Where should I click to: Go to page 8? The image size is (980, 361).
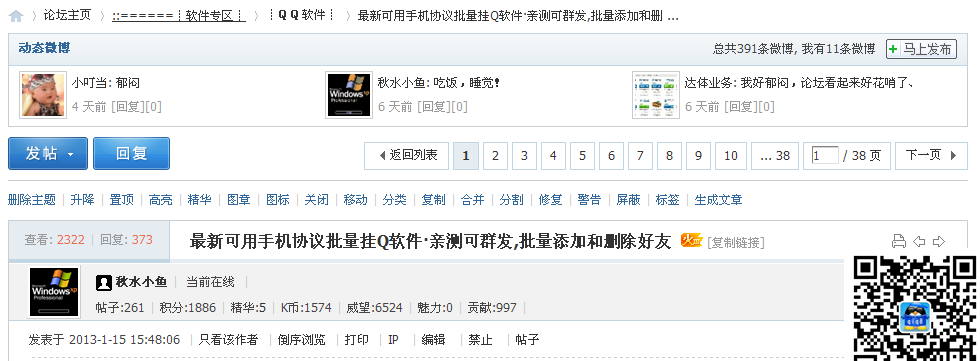669,156
